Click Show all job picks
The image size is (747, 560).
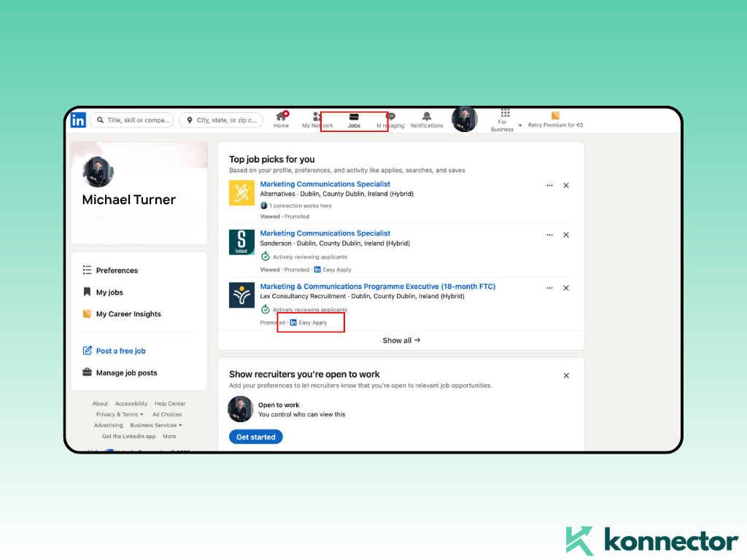[401, 341]
